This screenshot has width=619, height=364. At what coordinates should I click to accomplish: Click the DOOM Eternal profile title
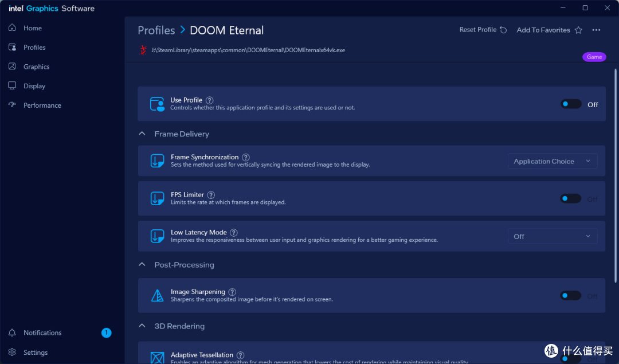pyautogui.click(x=226, y=30)
